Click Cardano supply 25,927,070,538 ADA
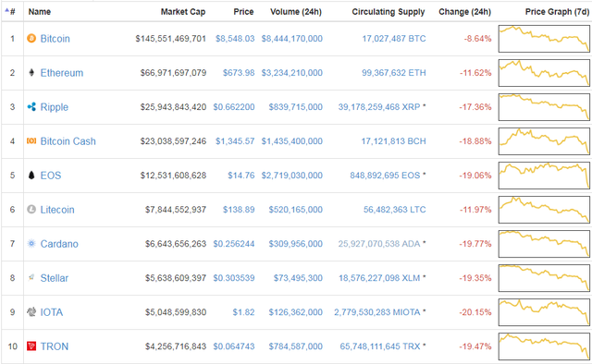The height and width of the screenshot is (364, 592). 379,244
